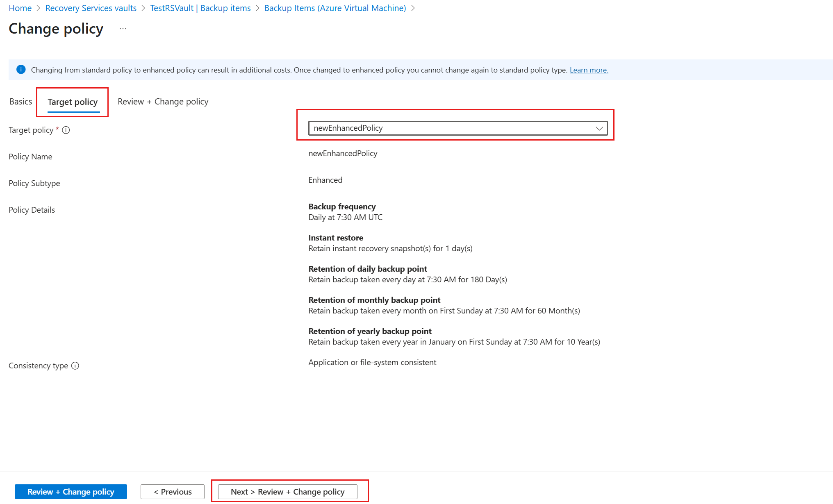Screen dimensions: 833x504
Task: Switch to the Basics tab
Action: click(20, 102)
